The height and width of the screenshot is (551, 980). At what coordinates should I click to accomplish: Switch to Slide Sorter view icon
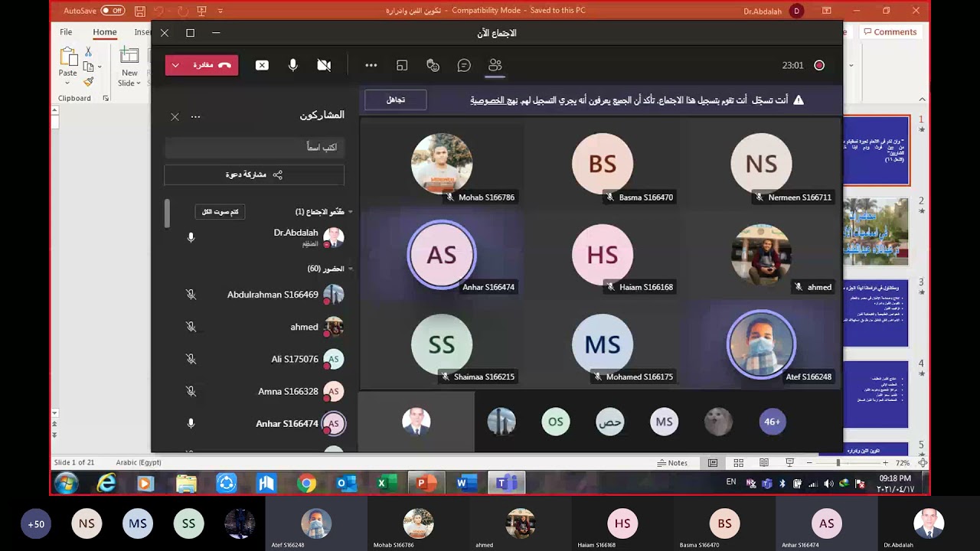738,463
